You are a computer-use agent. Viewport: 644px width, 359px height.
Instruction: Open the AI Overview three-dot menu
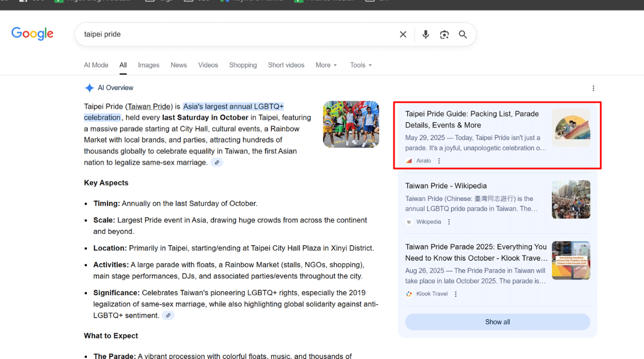tap(593, 88)
